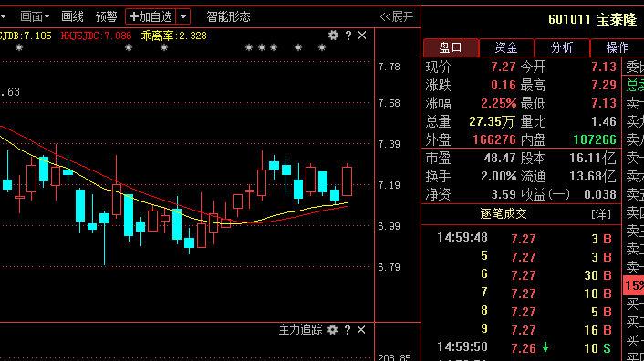
Task: Select the 画线 drawing tool
Action: pyautogui.click(x=72, y=16)
